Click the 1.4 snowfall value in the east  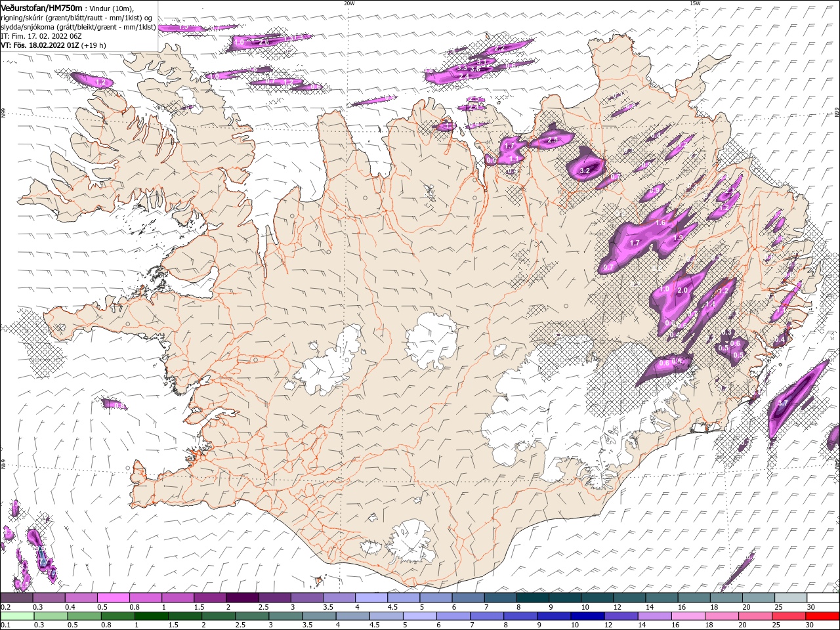[709, 304]
